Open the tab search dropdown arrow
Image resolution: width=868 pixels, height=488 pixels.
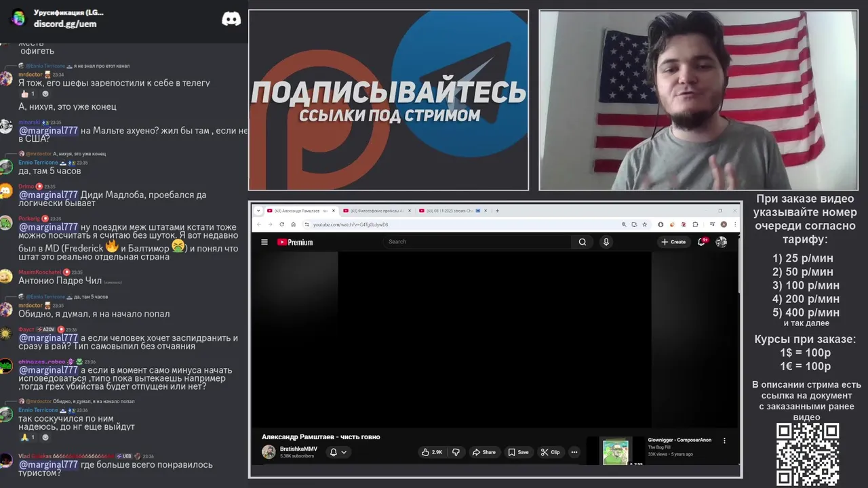(x=258, y=211)
